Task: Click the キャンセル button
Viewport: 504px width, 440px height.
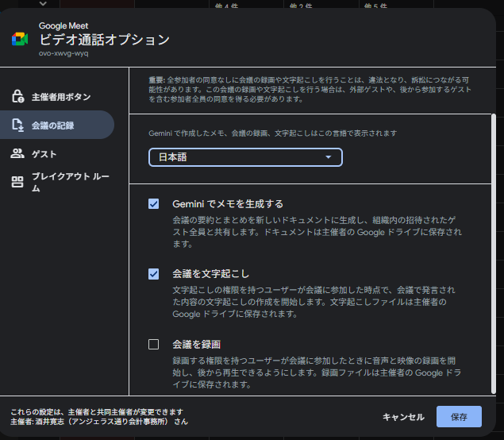Action: 403,417
